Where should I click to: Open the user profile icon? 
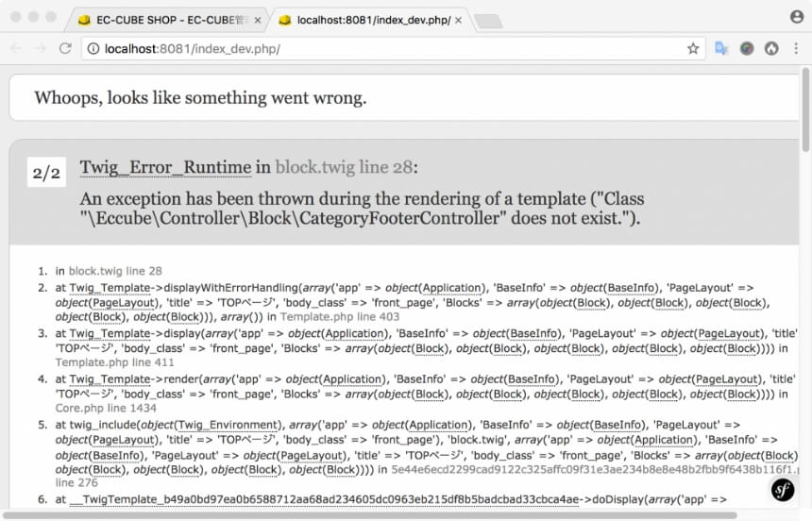797,17
